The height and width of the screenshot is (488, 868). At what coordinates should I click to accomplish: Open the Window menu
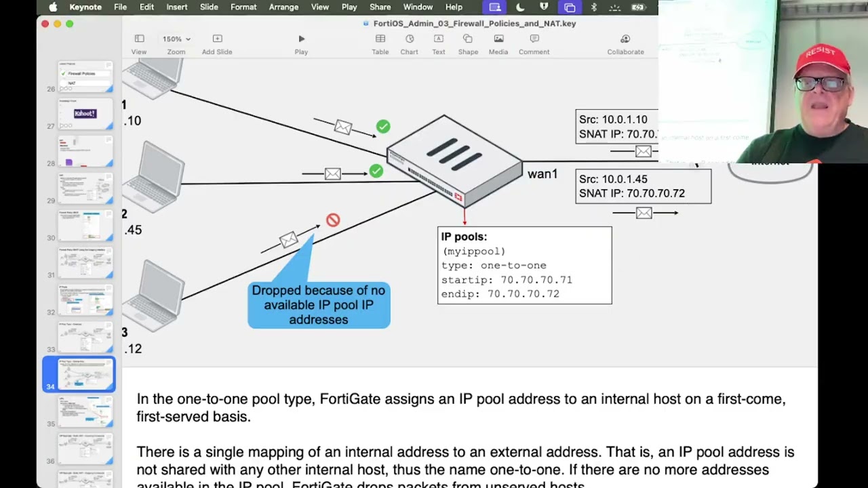418,7
